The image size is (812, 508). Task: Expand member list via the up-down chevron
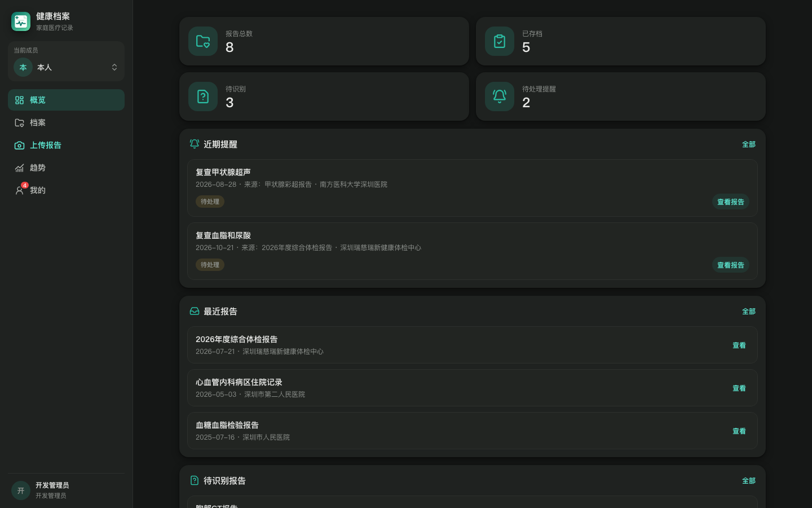tap(114, 67)
